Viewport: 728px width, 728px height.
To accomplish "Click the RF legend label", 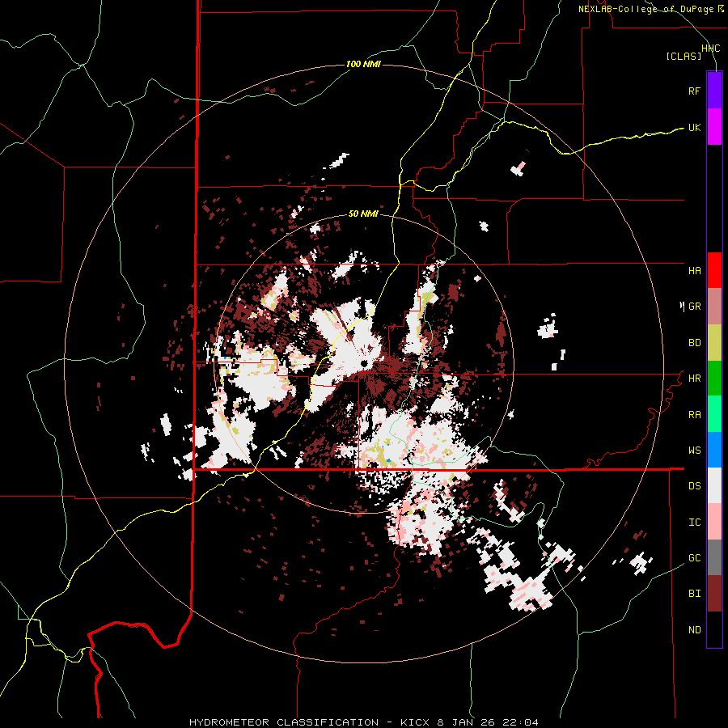I will coord(695,91).
